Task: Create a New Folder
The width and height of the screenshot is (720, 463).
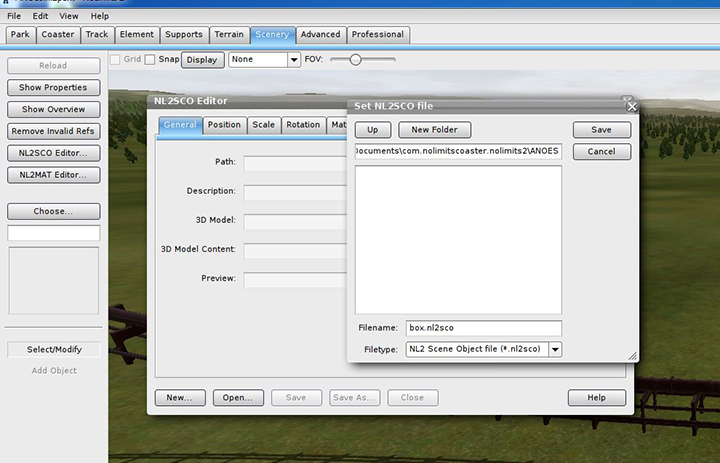Action: click(434, 130)
